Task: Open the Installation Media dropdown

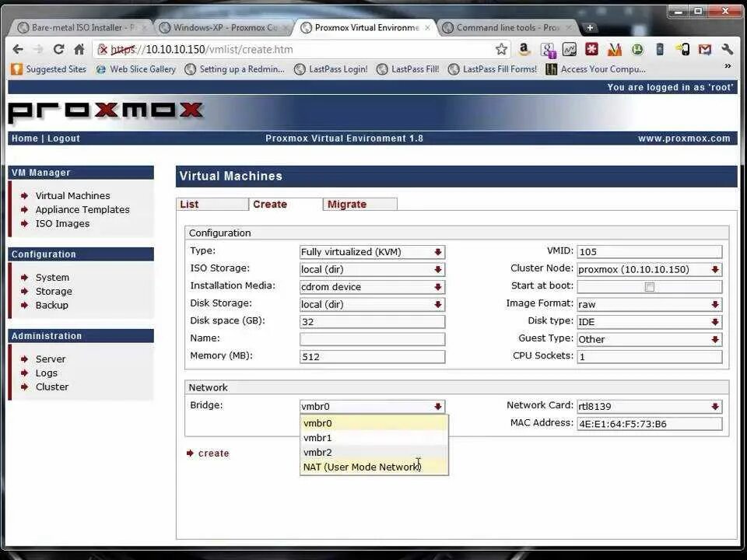Action: (x=372, y=287)
